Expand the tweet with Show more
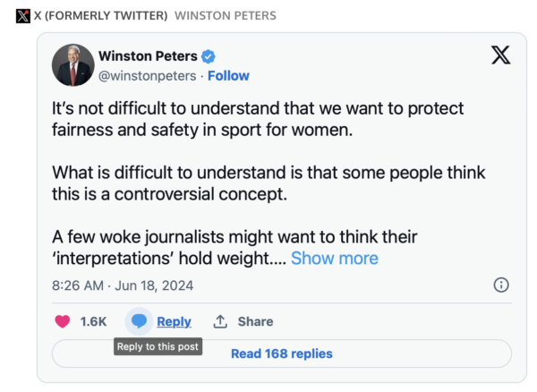Image resolution: width=537 pixels, height=392 pixels. pos(334,259)
